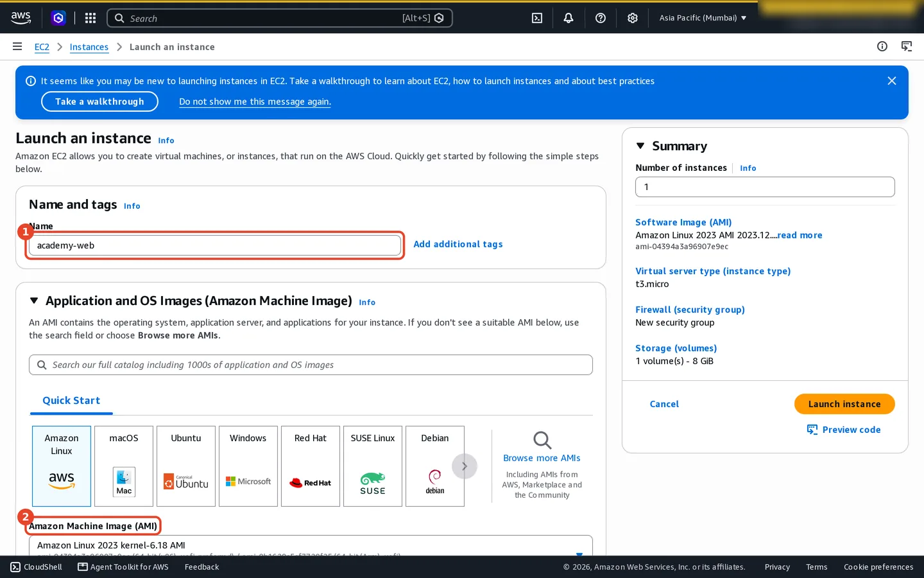Viewport: 924px width, 578px height.
Task: Open the Asia Pacific (Mumbai) region dropdown
Action: point(703,18)
